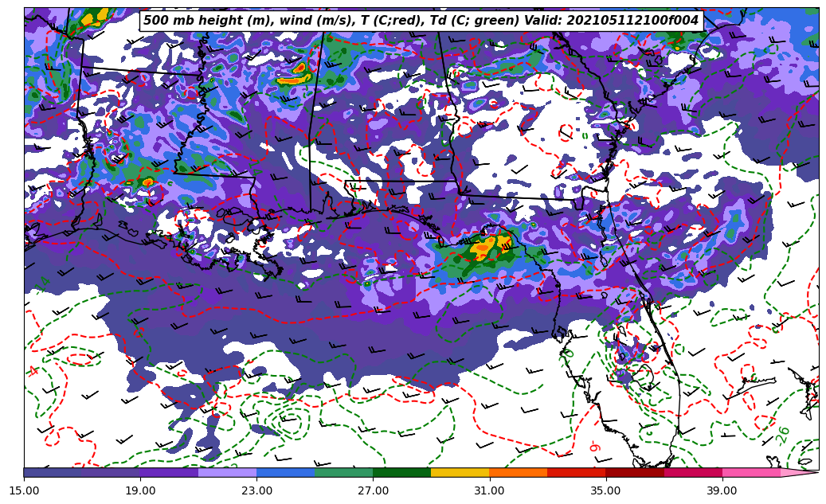The height and width of the screenshot is (504, 826).
Task: Click the 23.00 colorbar tick label
Action: [x=256, y=490]
